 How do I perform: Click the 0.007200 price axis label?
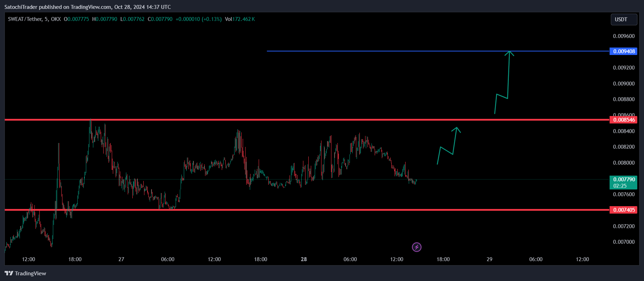624,226
